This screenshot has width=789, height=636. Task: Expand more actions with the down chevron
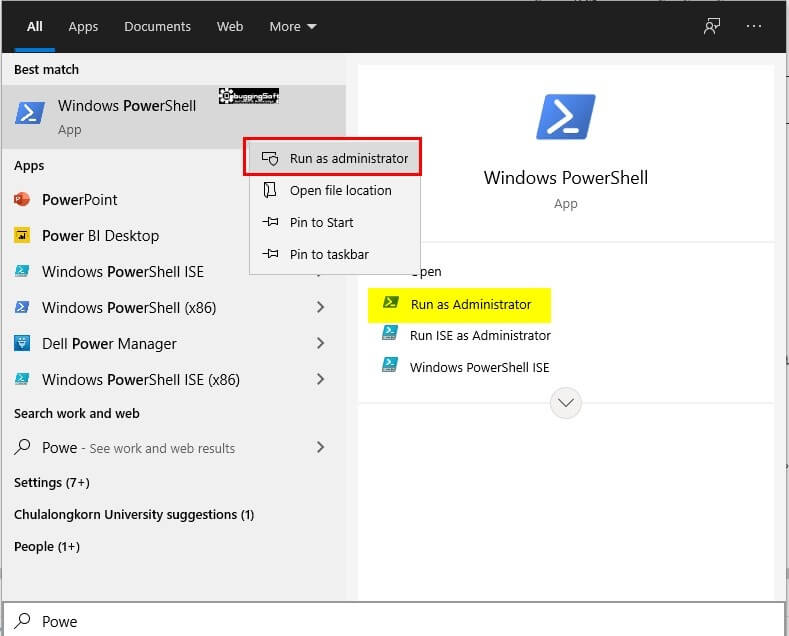tap(566, 403)
